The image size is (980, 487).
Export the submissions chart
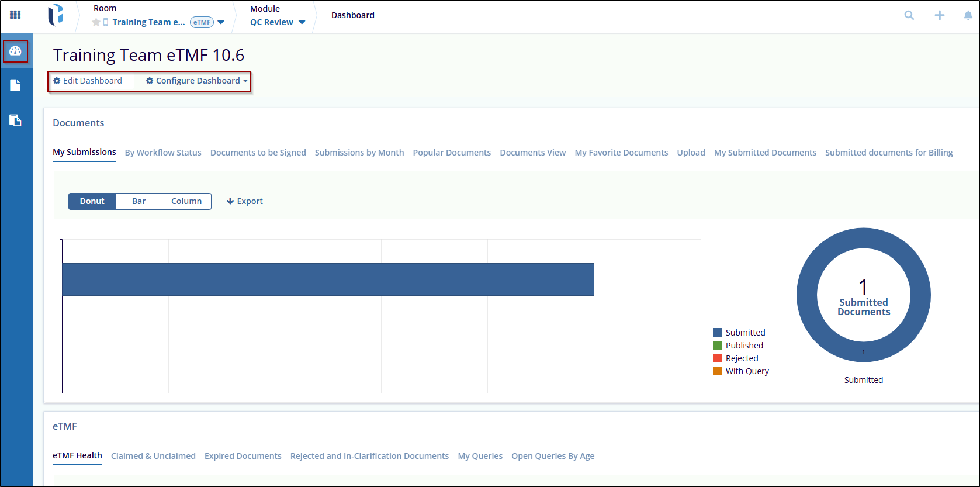tap(245, 201)
